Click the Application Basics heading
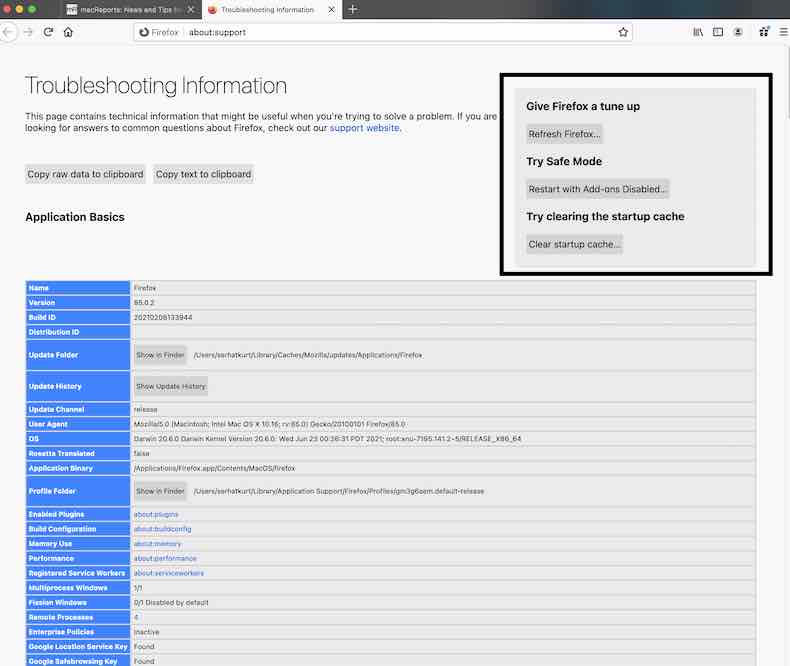Viewport: 790px width, 666px height. tap(75, 217)
